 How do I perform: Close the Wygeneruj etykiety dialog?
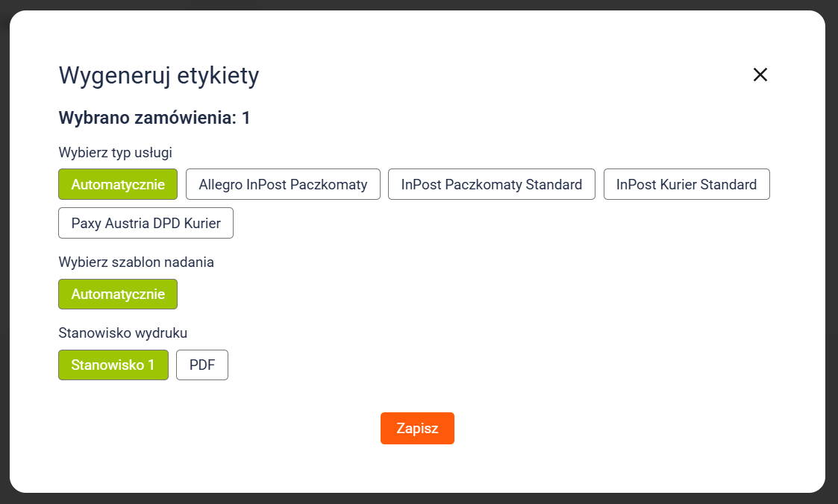click(x=760, y=75)
